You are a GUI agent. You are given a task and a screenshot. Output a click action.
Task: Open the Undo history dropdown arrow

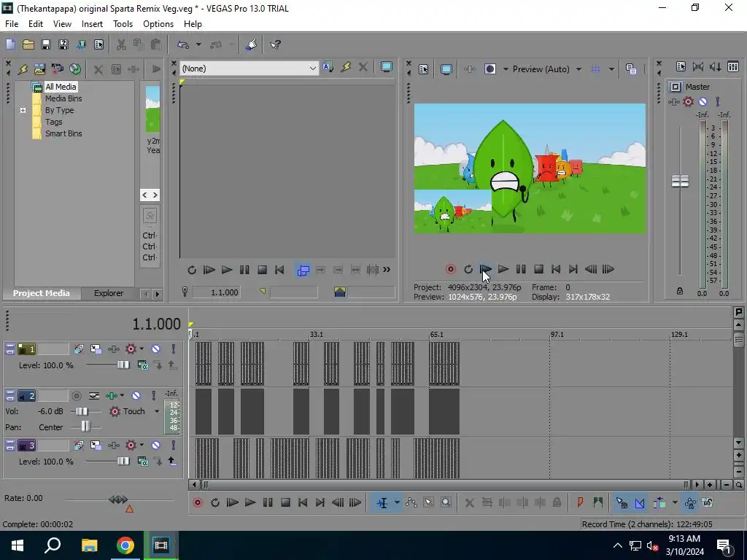tap(198, 44)
